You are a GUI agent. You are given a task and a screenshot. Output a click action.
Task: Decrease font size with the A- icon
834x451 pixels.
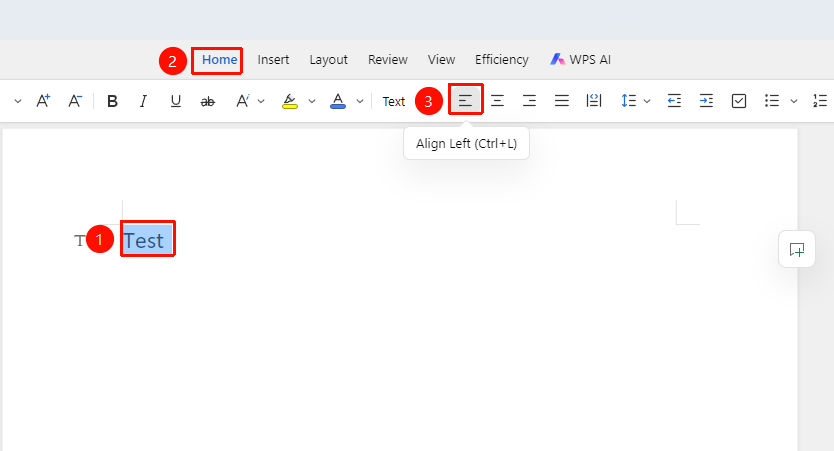(75, 101)
